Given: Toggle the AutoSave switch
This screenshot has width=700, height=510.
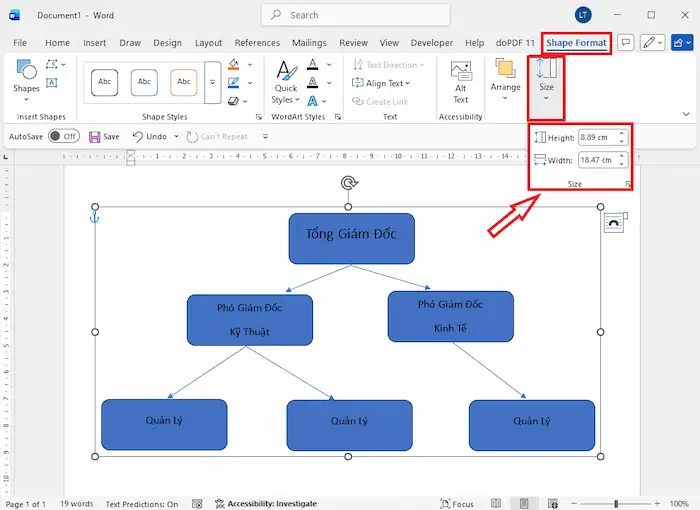Looking at the screenshot, I should click(x=64, y=137).
